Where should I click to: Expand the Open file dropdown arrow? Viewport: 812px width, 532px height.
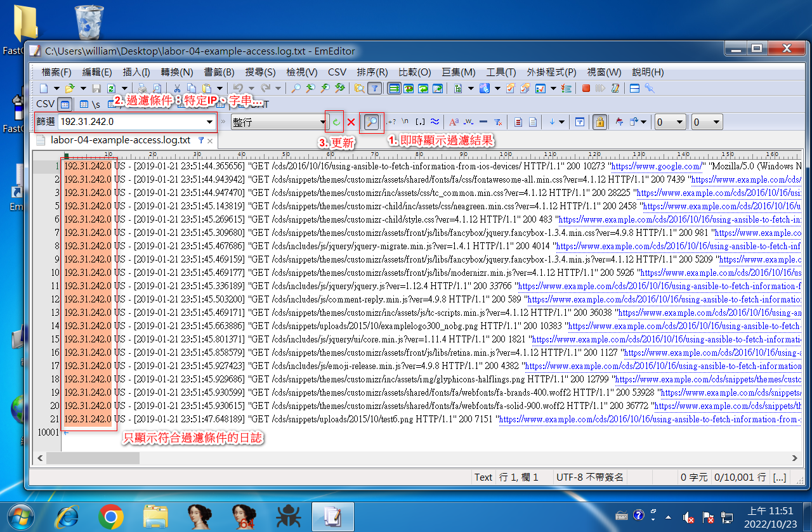point(83,88)
